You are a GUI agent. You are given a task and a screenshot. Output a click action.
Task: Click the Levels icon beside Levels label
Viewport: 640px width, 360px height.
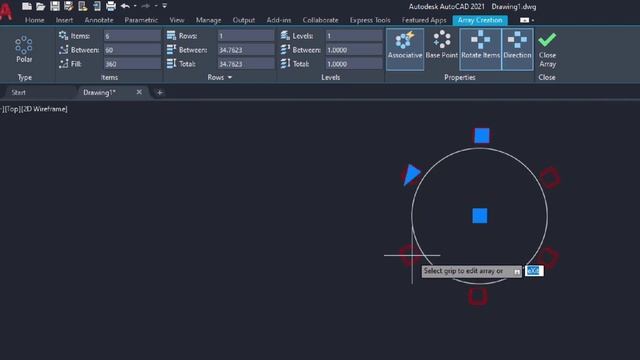[285, 36]
